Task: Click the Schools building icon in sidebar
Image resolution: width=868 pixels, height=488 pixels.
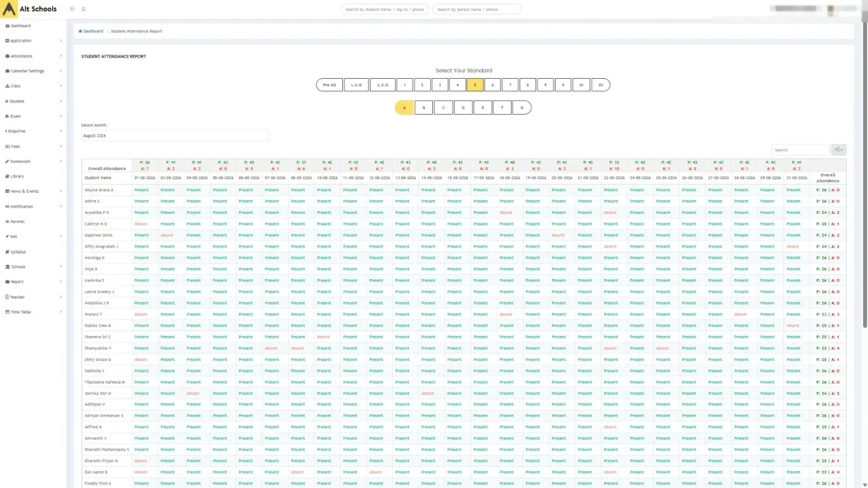Action: tap(7, 267)
